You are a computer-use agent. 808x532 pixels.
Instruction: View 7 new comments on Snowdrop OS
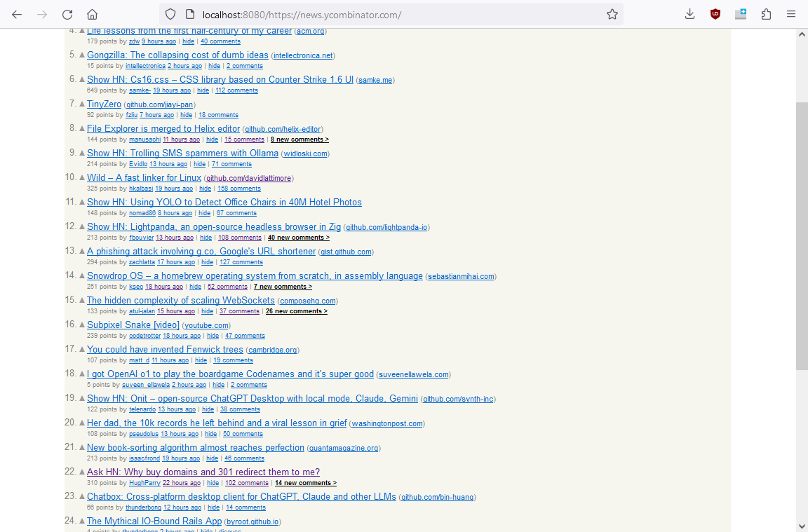point(283,287)
